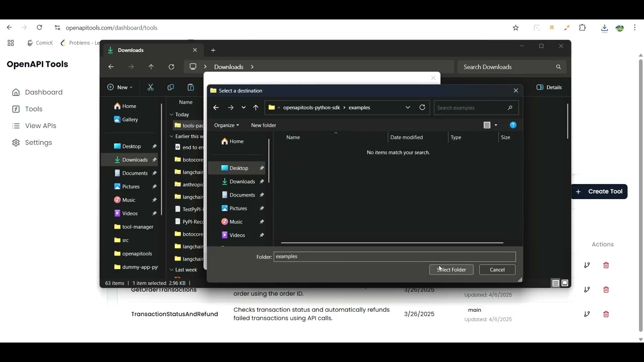This screenshot has width=644, height=362.
Task: Select Home in dialog navigation pane
Action: point(236,141)
